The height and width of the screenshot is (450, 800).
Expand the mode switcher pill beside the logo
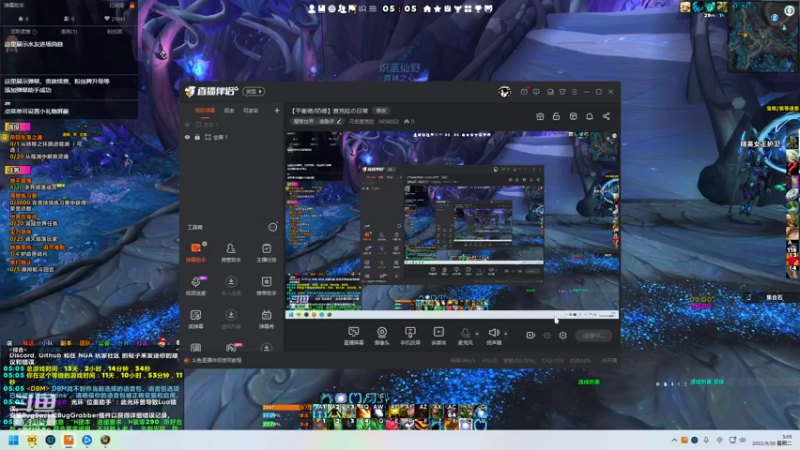pos(254,91)
